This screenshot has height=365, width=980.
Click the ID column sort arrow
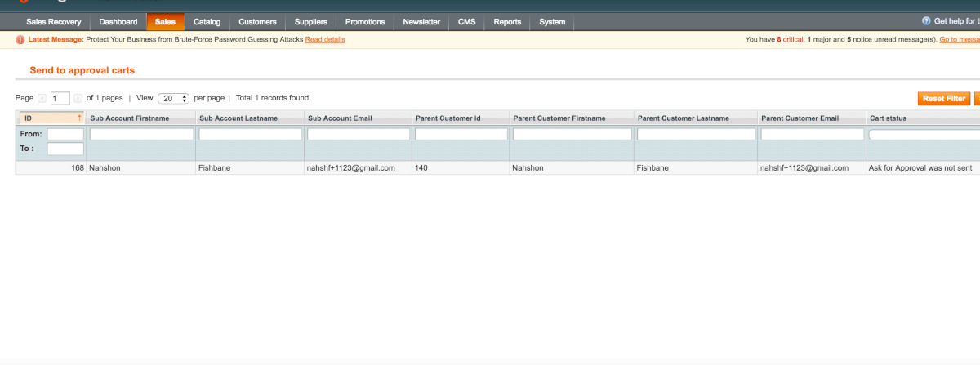click(79, 118)
